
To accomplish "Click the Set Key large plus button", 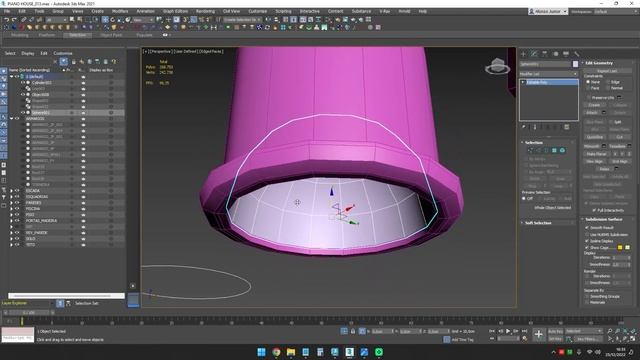I will coord(539,335).
